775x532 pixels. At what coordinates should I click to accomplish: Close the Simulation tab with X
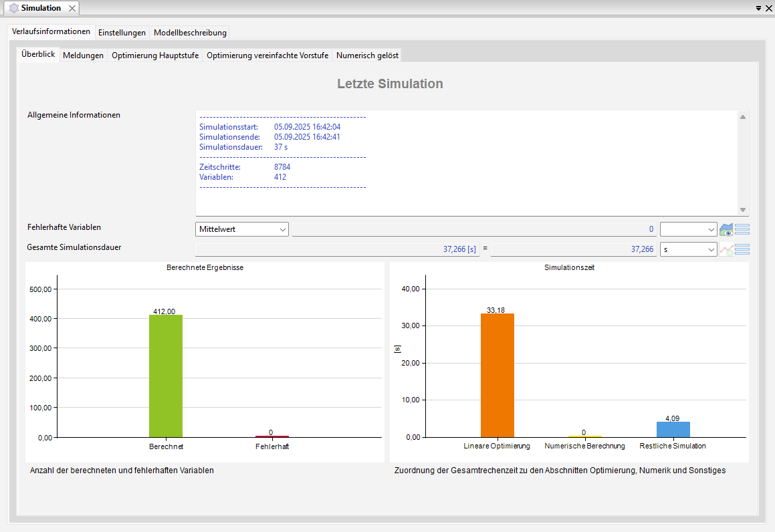point(72,9)
